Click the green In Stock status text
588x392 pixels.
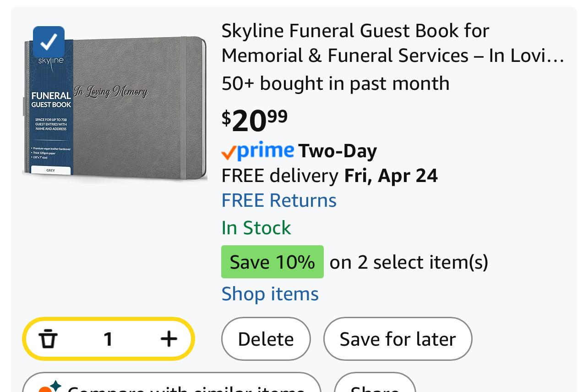pos(256,228)
